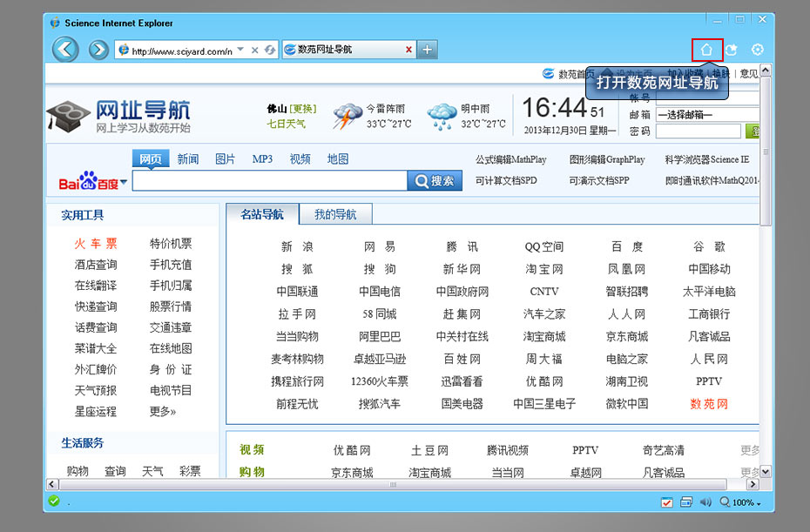Open the 新浪 site link
The image size is (810, 532).
297,247
